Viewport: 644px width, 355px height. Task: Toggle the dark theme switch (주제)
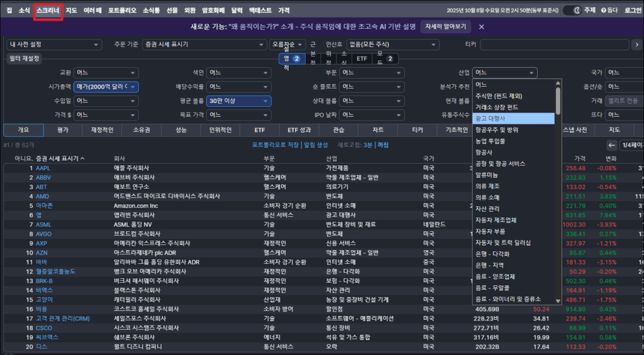[x=571, y=10]
